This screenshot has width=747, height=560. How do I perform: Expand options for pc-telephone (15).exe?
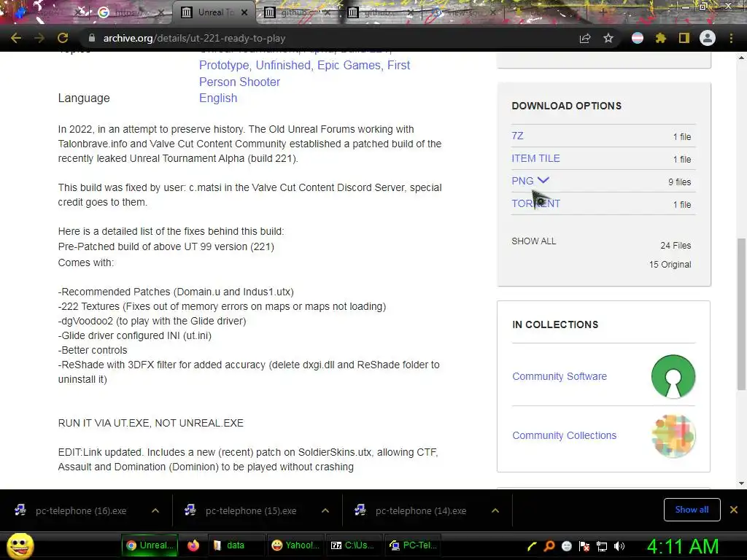tap(325, 510)
